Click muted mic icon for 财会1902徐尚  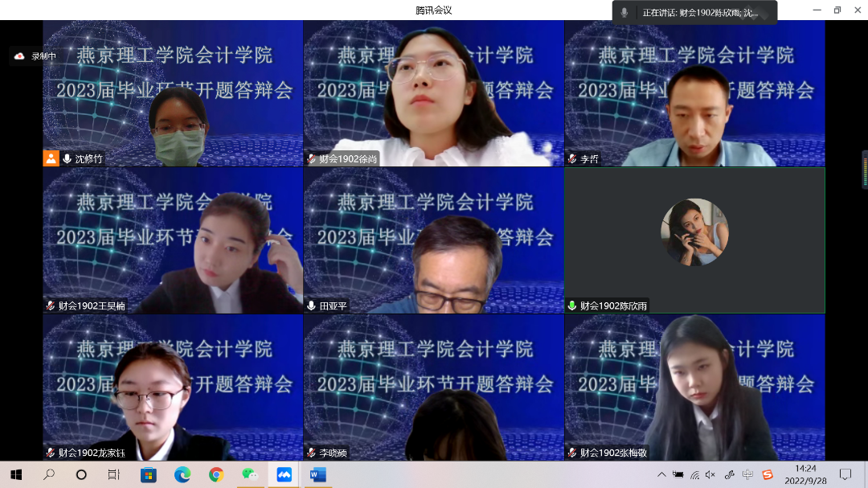311,159
